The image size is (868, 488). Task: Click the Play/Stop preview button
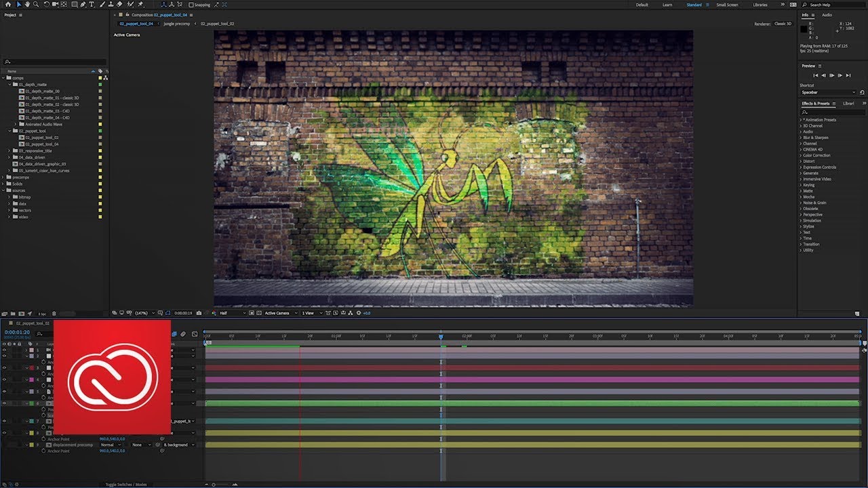pos(832,75)
